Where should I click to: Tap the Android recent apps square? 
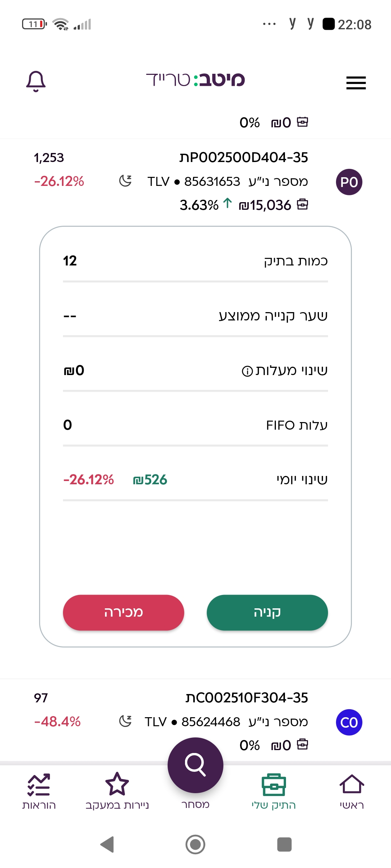284,844
